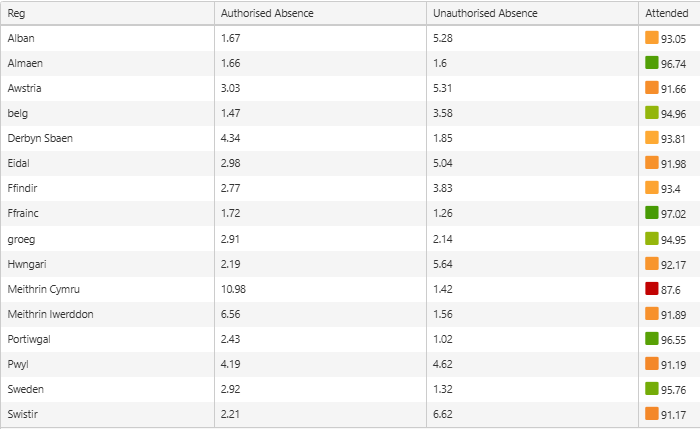The image size is (700, 429).
Task: Sort by the Reg column header
Action: click(17, 13)
